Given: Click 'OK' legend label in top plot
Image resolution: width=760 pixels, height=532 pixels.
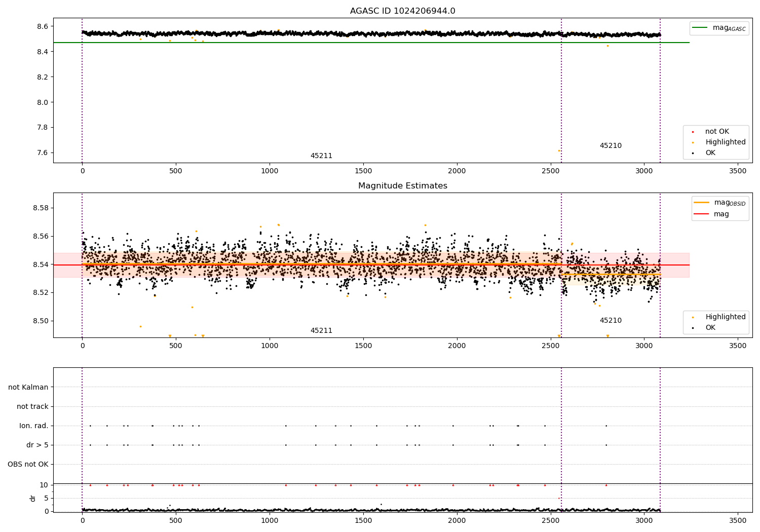Looking at the screenshot, I should tap(710, 153).
